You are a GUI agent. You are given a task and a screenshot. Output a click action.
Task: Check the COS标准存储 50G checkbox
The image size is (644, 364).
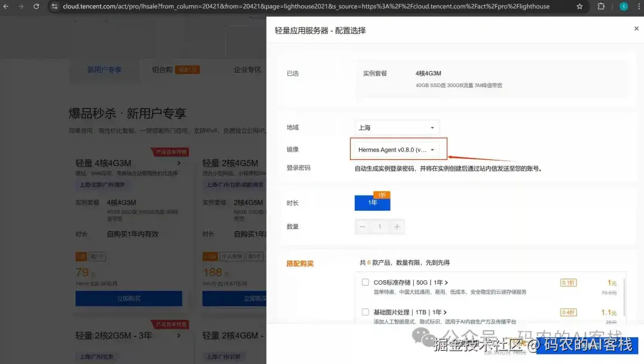coord(365,282)
